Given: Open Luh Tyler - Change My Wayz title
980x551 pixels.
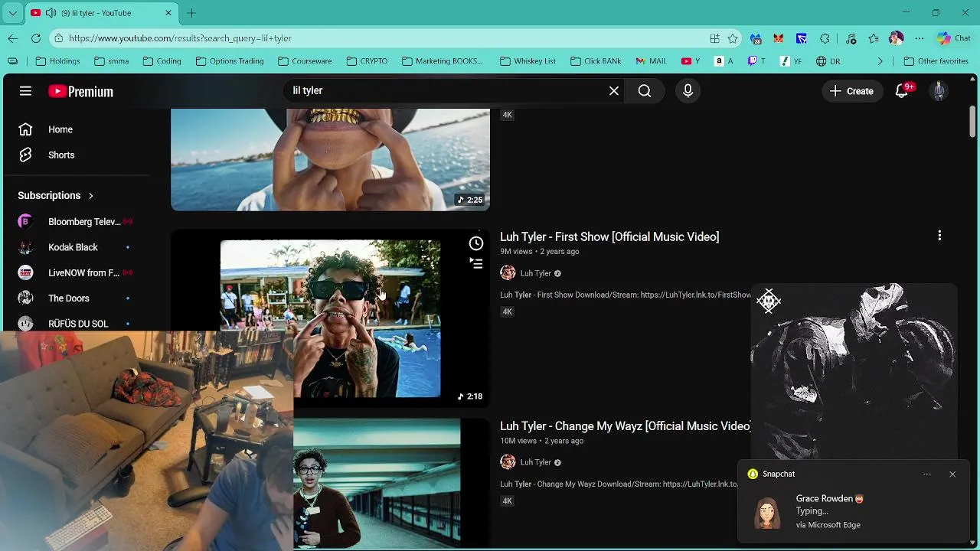Looking at the screenshot, I should (626, 426).
